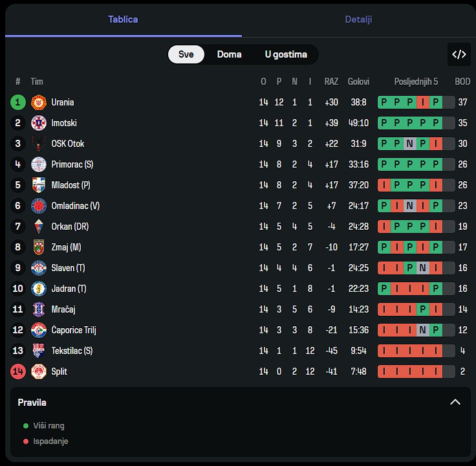
Task: Click the OSK Otok club crest
Action: pyautogui.click(x=39, y=144)
